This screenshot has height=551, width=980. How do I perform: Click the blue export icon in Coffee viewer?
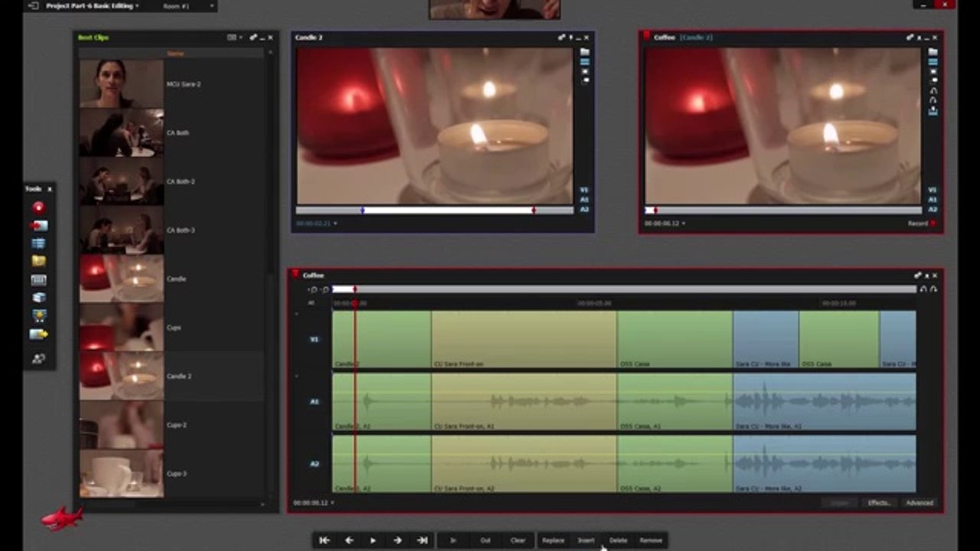(933, 110)
